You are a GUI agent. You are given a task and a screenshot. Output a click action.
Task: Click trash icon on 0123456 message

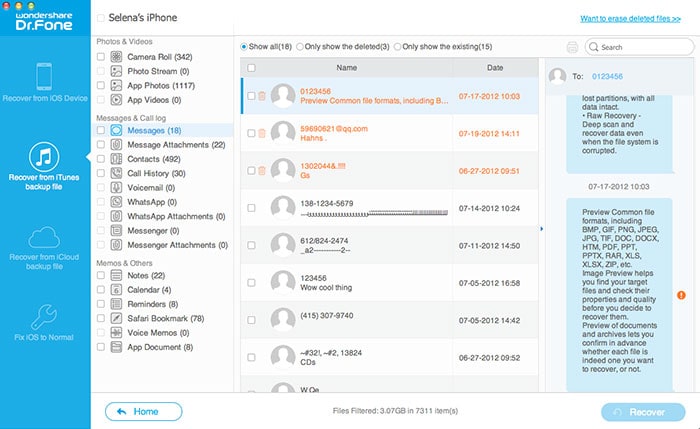pos(262,96)
